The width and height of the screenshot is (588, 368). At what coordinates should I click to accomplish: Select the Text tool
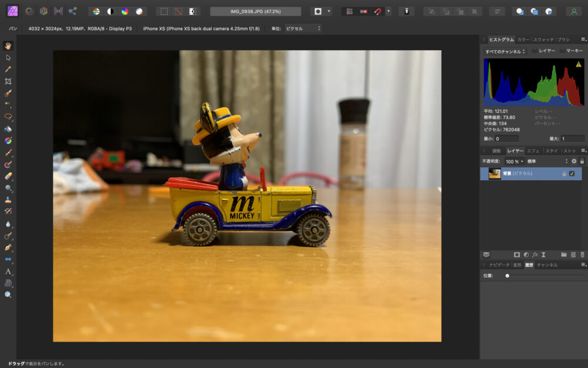[x=8, y=271]
